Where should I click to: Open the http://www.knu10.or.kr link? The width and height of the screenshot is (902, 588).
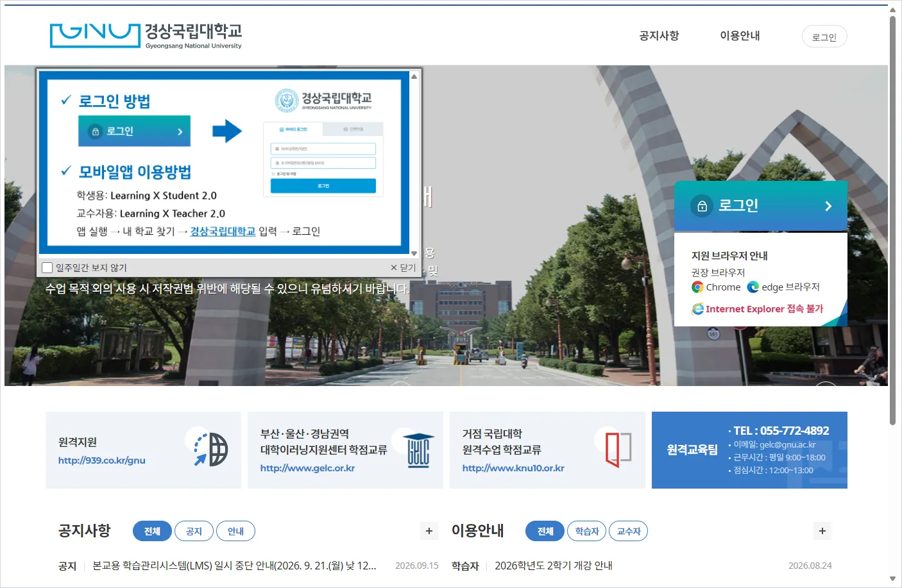pyautogui.click(x=513, y=468)
